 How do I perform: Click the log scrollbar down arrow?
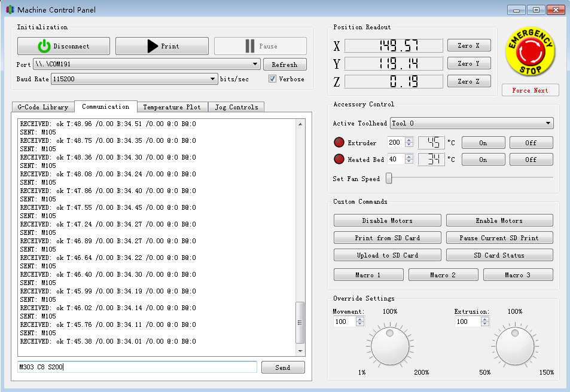click(300, 351)
